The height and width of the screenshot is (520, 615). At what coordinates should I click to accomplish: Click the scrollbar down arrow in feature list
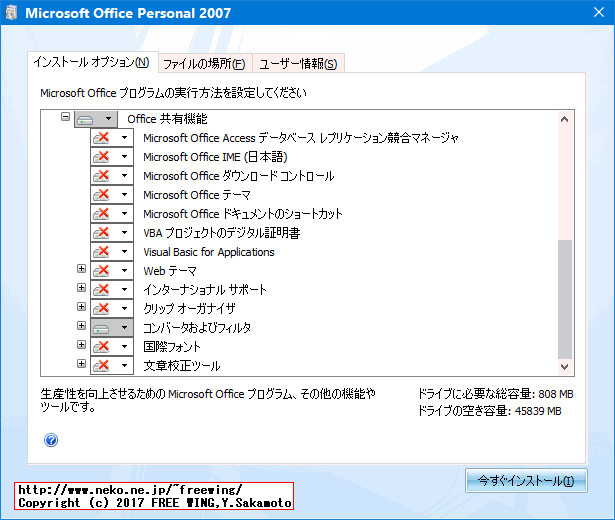tap(564, 367)
